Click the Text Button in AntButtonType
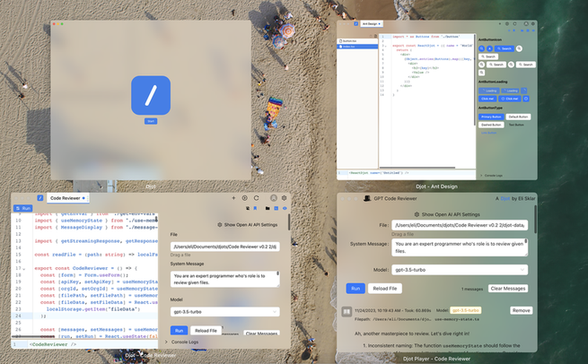The image size is (588, 364). pyautogui.click(x=516, y=125)
